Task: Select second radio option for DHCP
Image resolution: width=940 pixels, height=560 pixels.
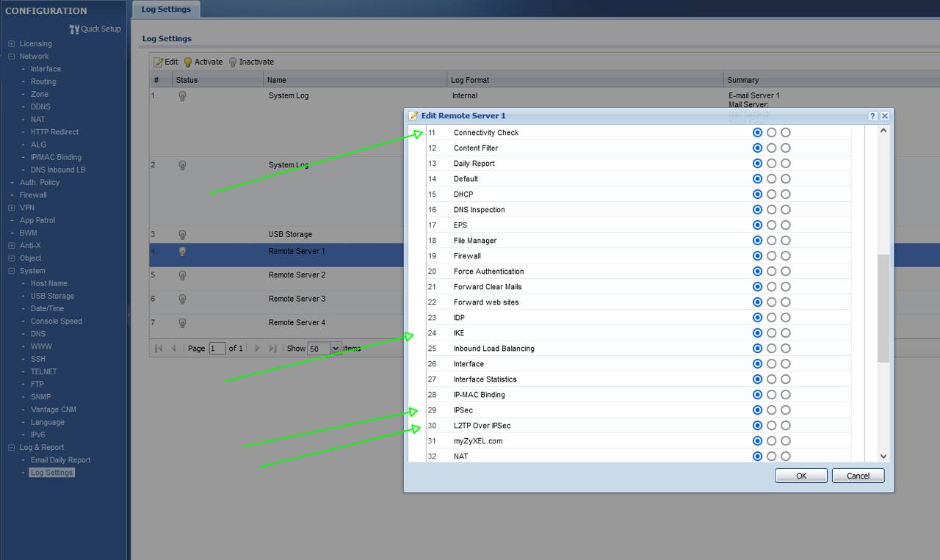Action: click(x=771, y=194)
